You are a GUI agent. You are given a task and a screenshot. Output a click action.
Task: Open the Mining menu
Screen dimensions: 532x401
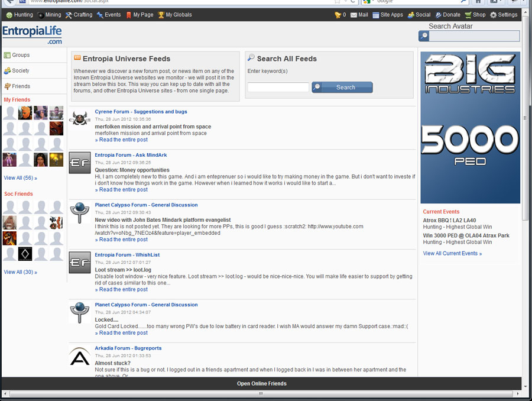(50, 15)
